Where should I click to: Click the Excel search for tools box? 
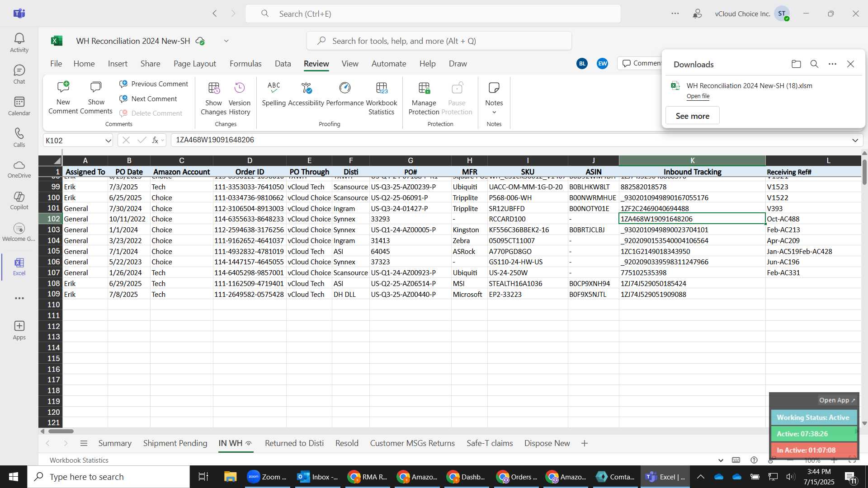click(x=439, y=41)
